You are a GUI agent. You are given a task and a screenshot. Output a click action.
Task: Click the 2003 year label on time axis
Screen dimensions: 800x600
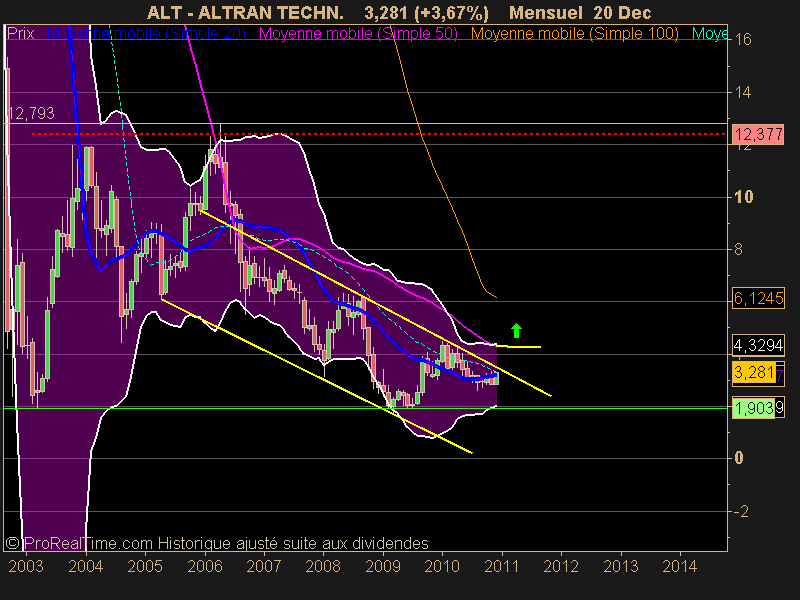coord(26,566)
